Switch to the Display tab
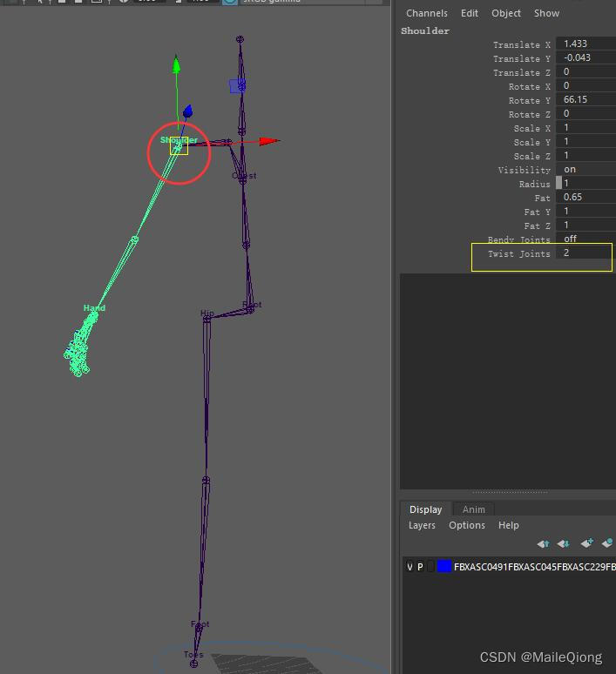The image size is (616, 674). (x=425, y=509)
